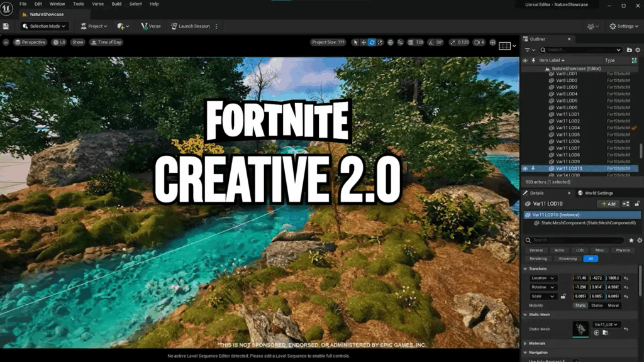The width and height of the screenshot is (644, 362).
Task: Toggle the scale lock in Transform section
Action: pos(563,296)
